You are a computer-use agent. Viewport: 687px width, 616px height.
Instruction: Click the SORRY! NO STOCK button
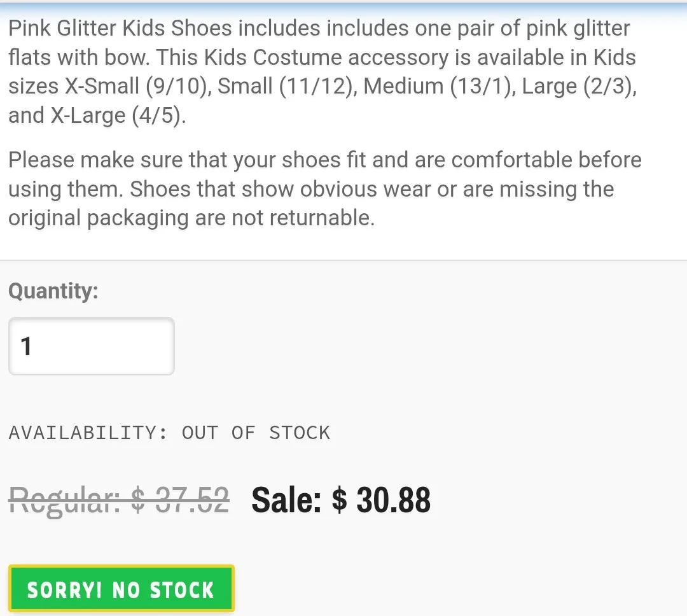point(121,589)
